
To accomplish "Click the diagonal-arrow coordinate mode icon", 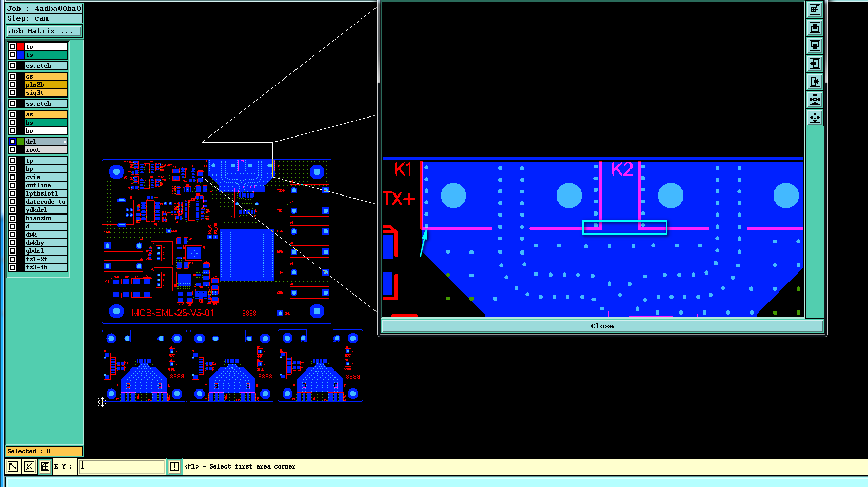I will click(13, 466).
